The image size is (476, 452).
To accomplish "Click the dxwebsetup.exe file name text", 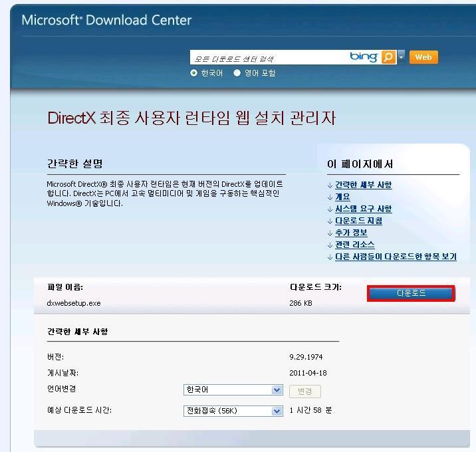I will (x=74, y=303).
